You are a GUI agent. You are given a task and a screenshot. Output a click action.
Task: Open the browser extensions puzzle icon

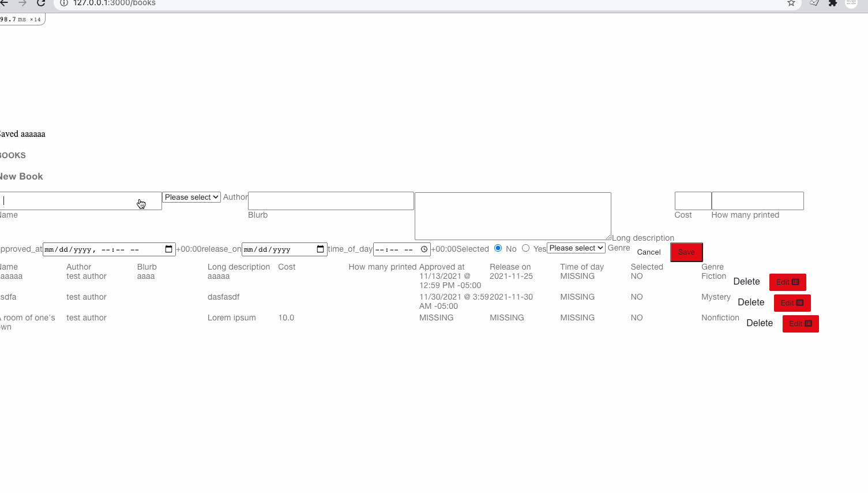pyautogui.click(x=832, y=3)
